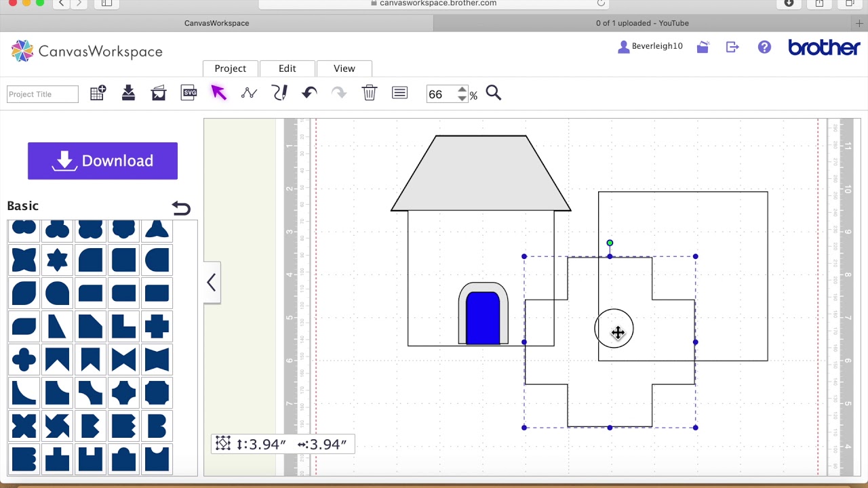Open a new browser tab plus
Viewport: 868px width, 488px height.
pyautogui.click(x=859, y=23)
